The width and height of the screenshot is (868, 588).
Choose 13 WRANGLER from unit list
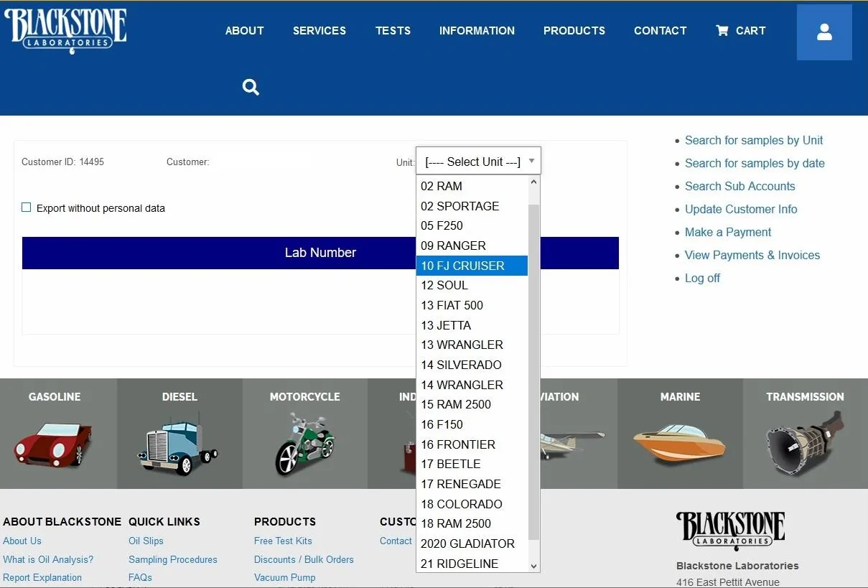472,345
